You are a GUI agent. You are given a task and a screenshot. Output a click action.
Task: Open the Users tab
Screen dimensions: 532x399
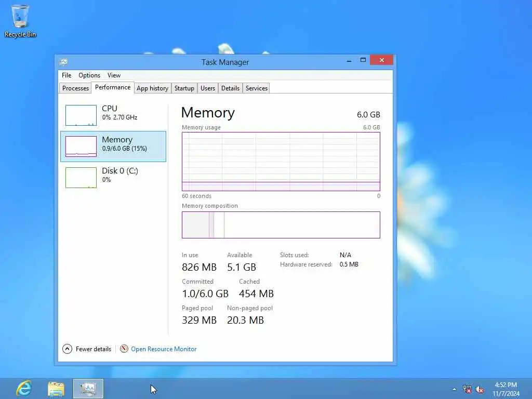208,88
